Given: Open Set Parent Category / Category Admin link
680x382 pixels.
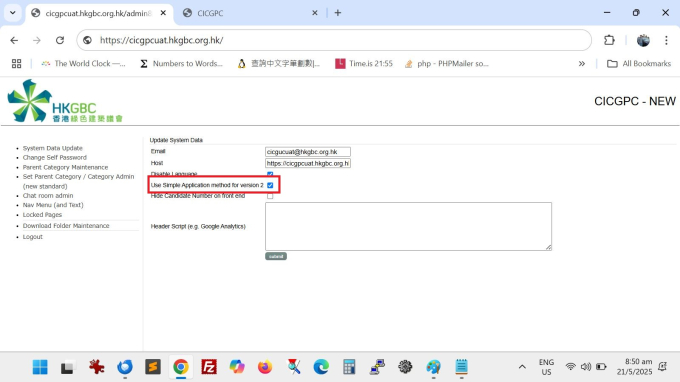Looking at the screenshot, I should [x=78, y=181].
